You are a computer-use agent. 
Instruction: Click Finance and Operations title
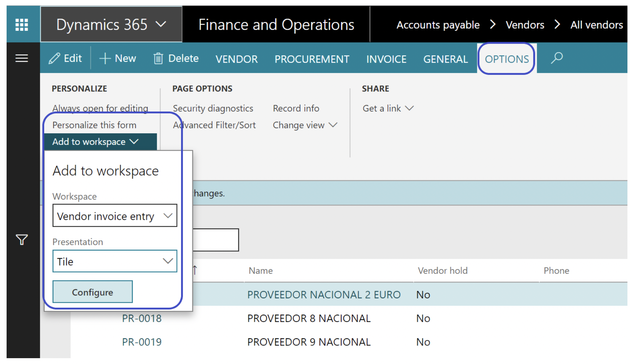tap(276, 25)
